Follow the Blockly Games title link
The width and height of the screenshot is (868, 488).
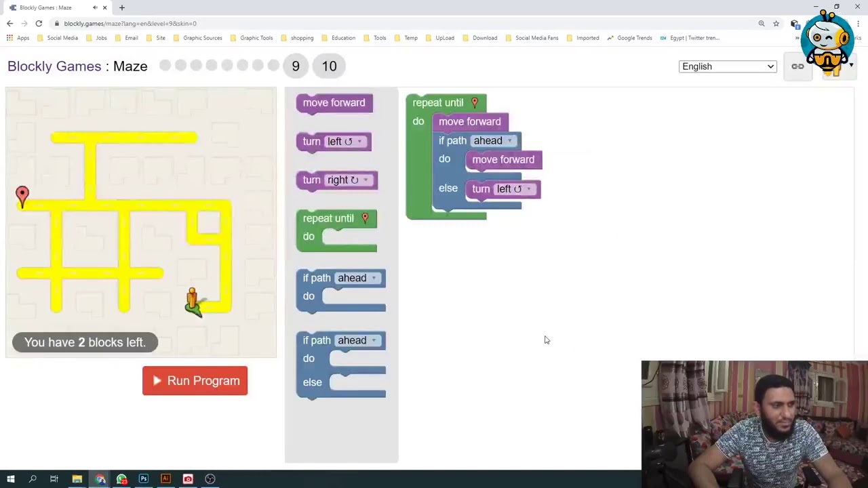54,66
